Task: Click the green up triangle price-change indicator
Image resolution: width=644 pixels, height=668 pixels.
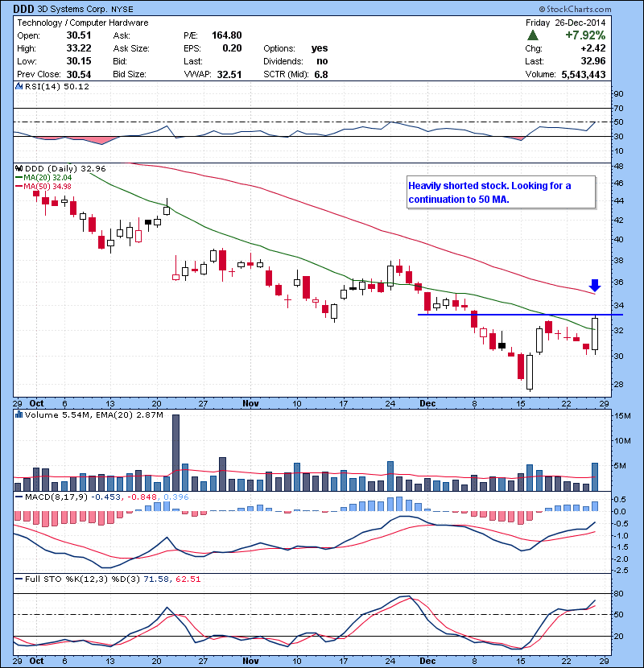Action: pos(533,35)
